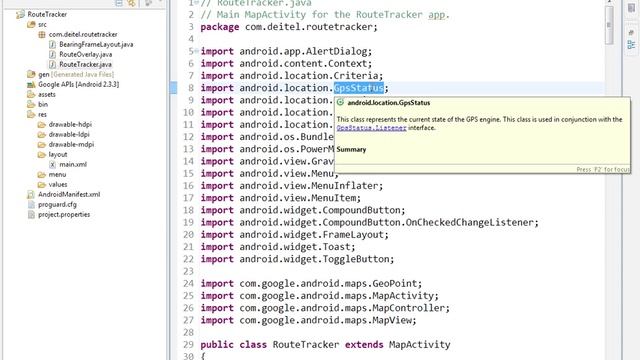This screenshot has height=360, width=640.
Task: Click the 'Press F2 for focus' hint
Action: 603,169
